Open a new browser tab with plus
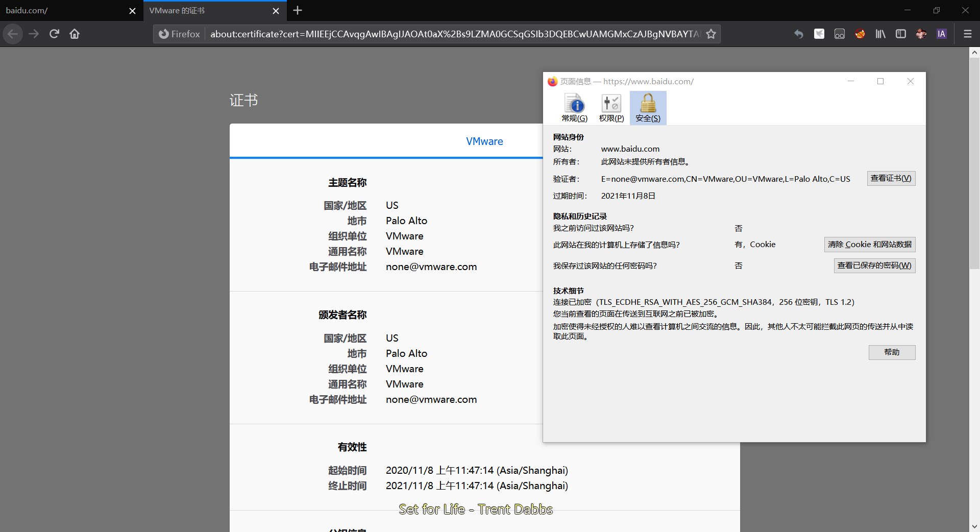 298,10
